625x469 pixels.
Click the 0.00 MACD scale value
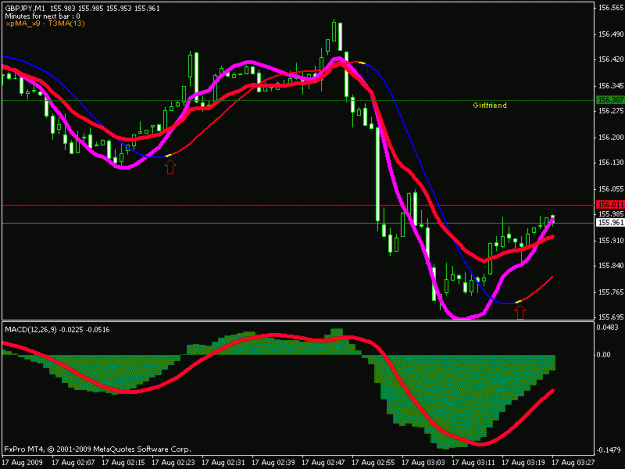point(603,355)
